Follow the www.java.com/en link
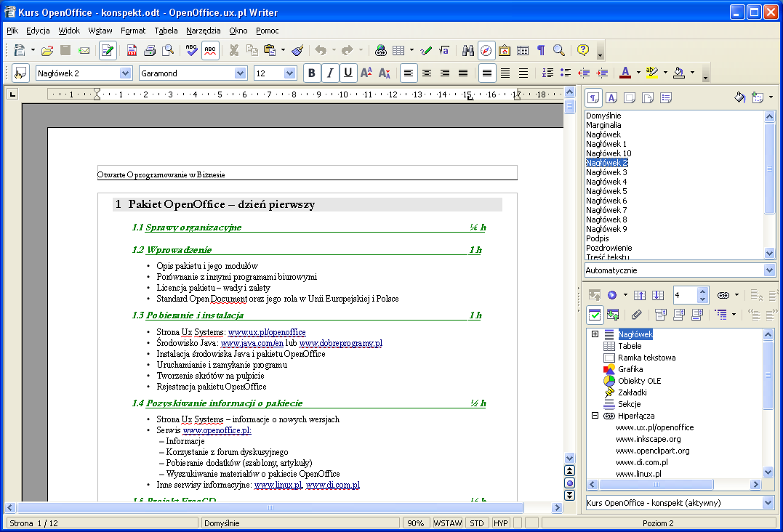The height and width of the screenshot is (532, 783). (252, 343)
